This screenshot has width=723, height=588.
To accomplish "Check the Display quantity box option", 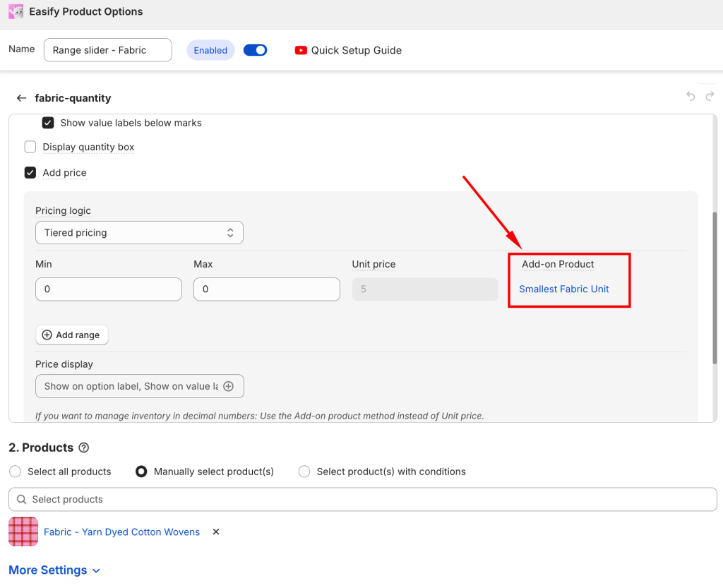I will (30, 147).
